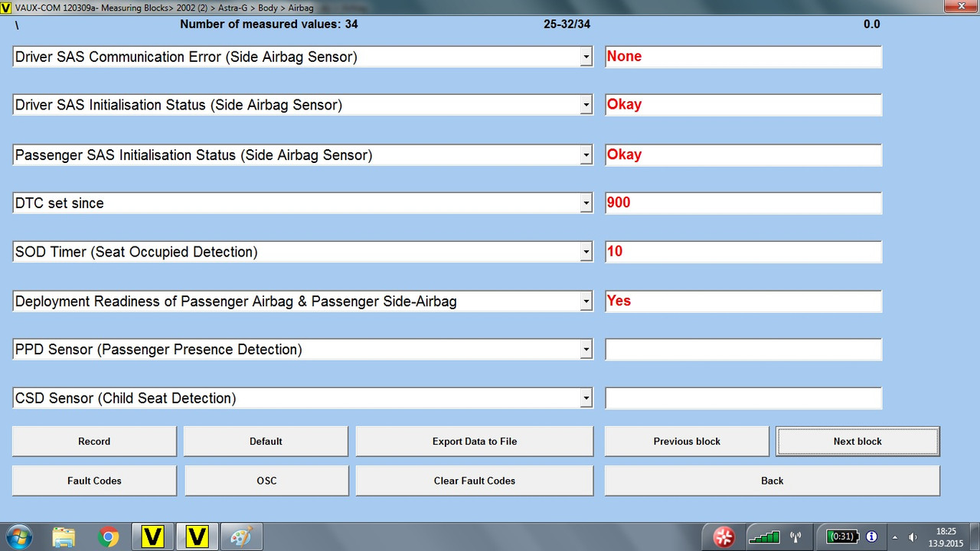Open Windows Explorer from taskbar

64,537
